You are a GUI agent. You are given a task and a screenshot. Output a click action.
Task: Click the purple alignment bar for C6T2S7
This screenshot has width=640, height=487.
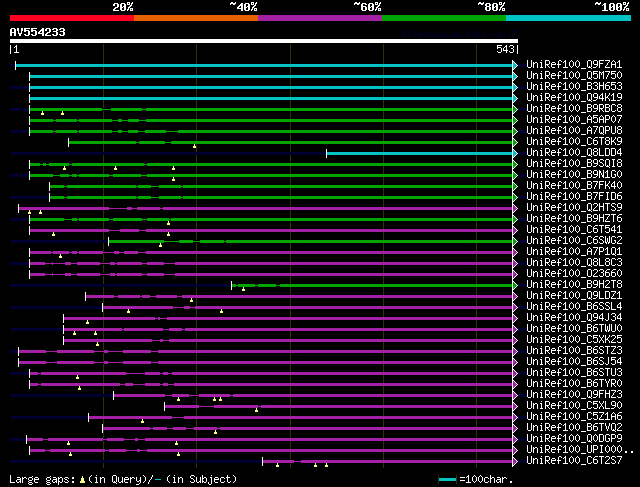[x=387, y=462]
